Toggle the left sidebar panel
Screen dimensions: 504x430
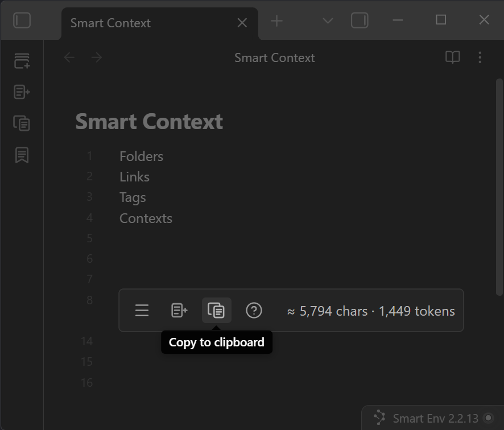pyautogui.click(x=22, y=21)
